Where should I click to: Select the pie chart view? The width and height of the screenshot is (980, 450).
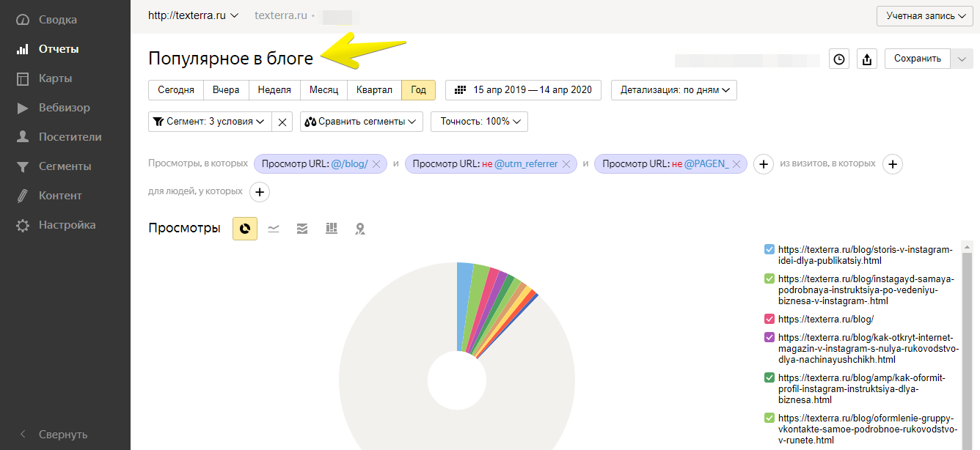point(245,229)
